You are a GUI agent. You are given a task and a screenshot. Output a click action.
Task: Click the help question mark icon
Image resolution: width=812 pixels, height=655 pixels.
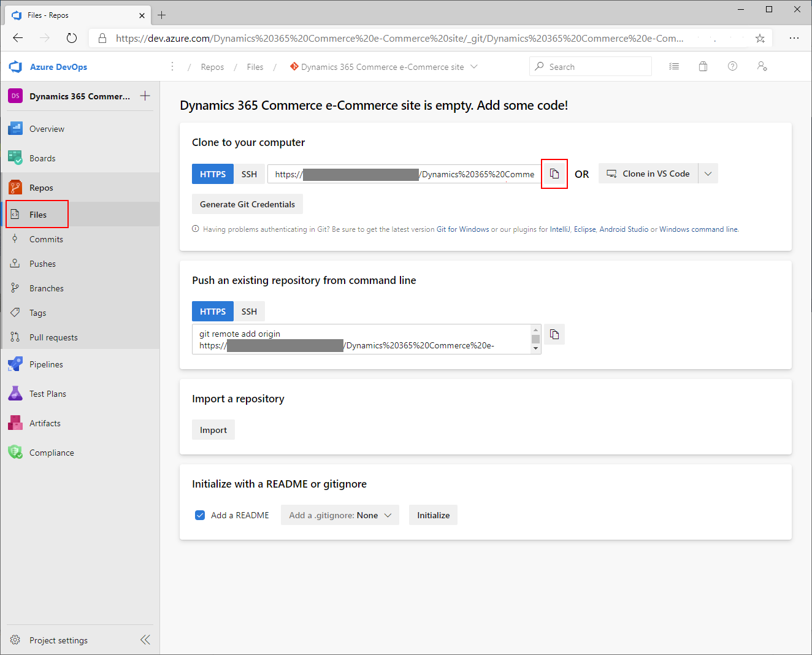coord(732,66)
